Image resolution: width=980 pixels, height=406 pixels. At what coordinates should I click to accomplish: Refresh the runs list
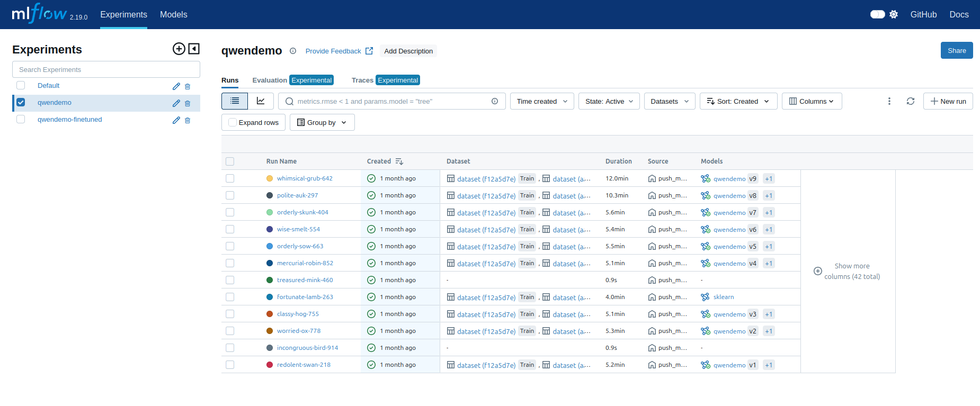point(910,101)
